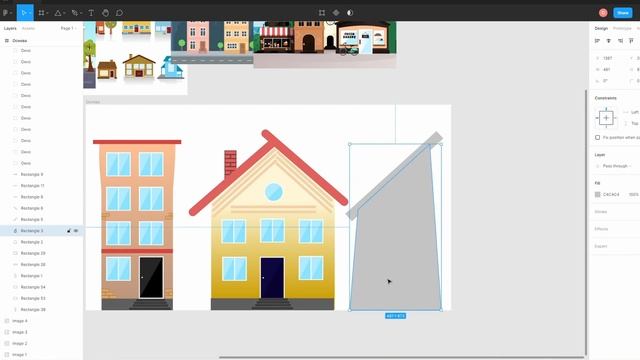Select the Shape tool

coord(58,13)
